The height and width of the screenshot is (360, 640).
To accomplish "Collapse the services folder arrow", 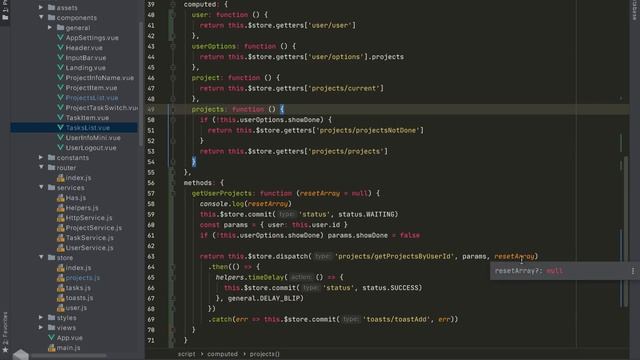I will click(41, 187).
